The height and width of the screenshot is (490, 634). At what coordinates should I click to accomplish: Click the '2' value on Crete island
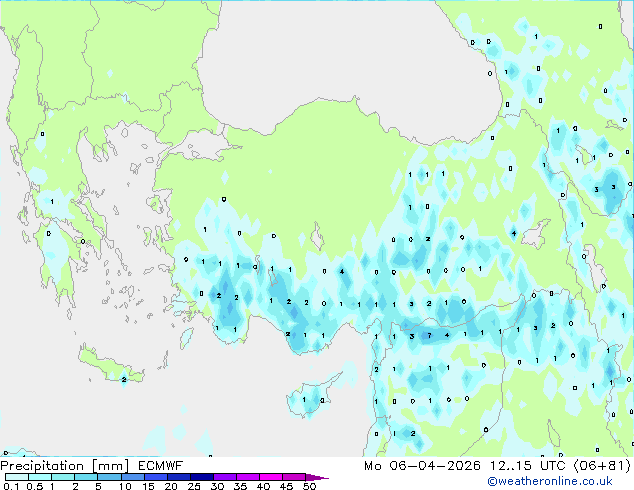coord(124,379)
